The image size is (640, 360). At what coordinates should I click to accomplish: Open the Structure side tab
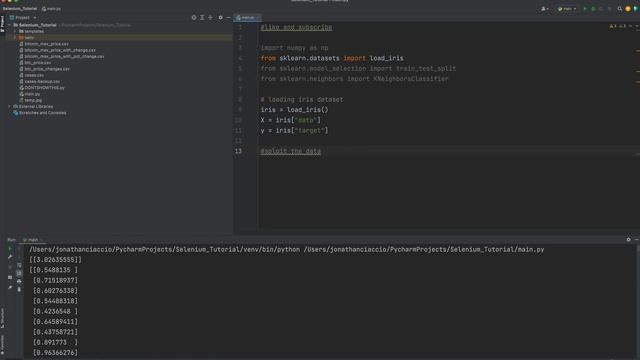pyautogui.click(x=2, y=318)
